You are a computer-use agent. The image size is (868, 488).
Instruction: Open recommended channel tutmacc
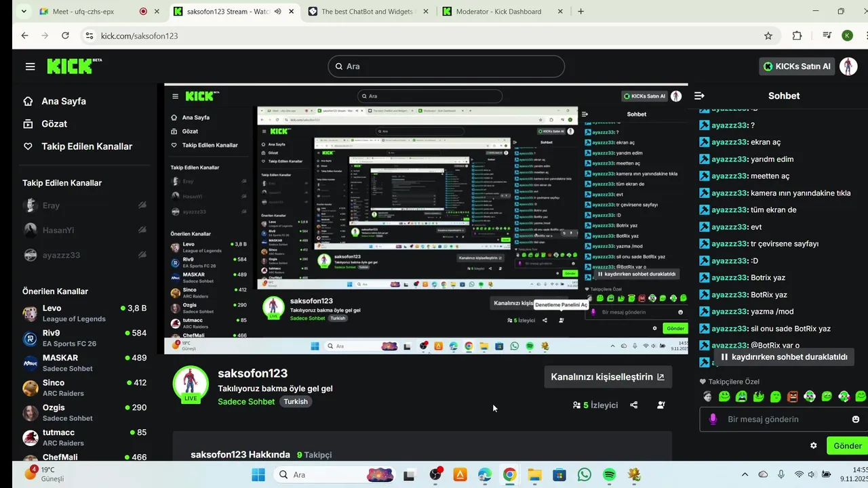85,437
